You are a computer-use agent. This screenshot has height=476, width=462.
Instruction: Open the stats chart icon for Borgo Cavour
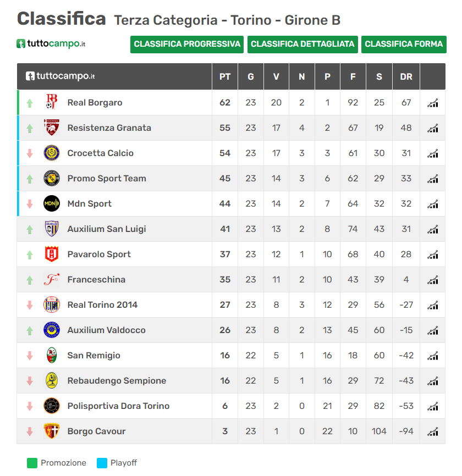point(433,431)
